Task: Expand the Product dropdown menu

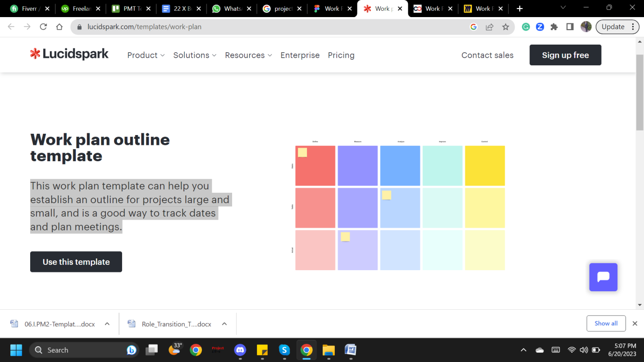Action: click(146, 55)
